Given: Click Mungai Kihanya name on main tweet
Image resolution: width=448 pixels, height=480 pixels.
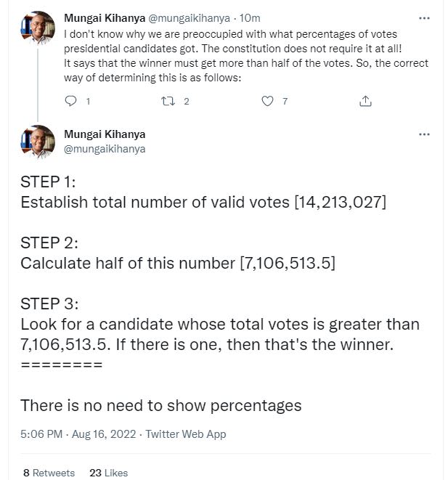Looking at the screenshot, I should (x=105, y=134).
